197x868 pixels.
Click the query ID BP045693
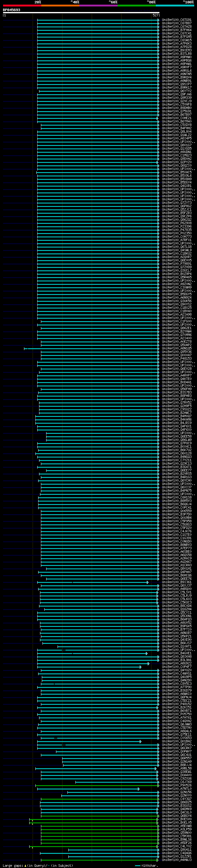[11, 10]
